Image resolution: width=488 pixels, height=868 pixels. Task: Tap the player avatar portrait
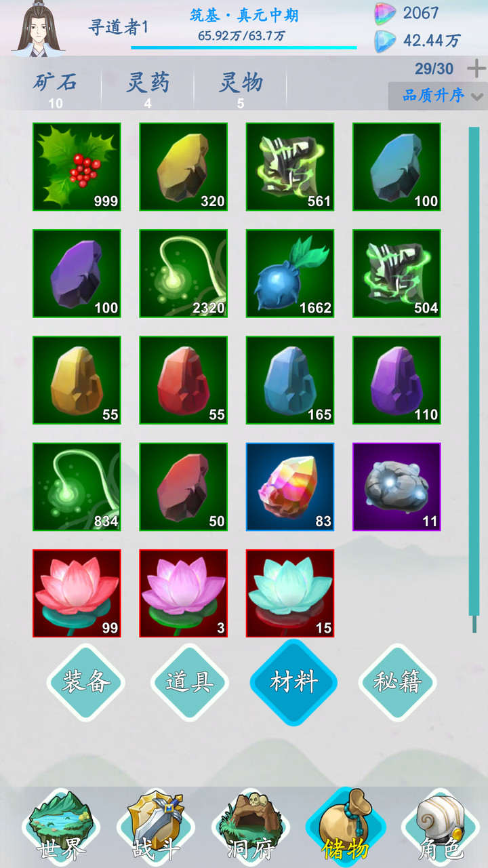(x=38, y=28)
